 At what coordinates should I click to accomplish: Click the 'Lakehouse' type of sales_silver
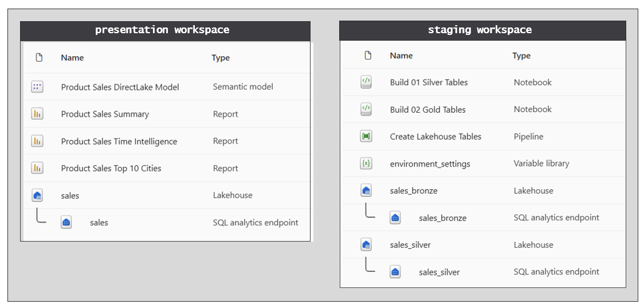coord(533,245)
